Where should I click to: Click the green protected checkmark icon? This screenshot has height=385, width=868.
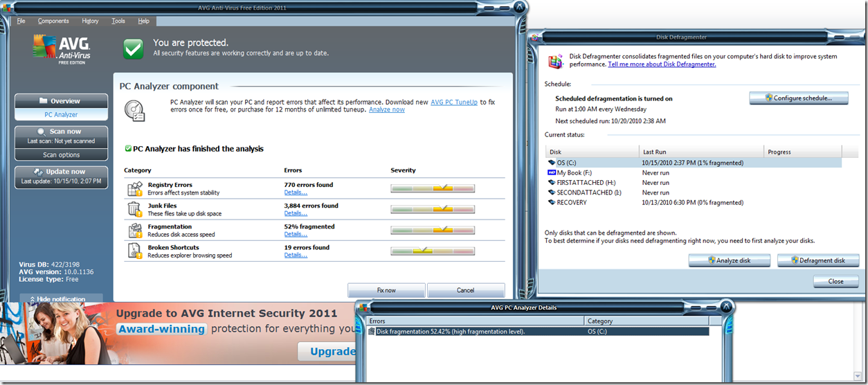134,48
